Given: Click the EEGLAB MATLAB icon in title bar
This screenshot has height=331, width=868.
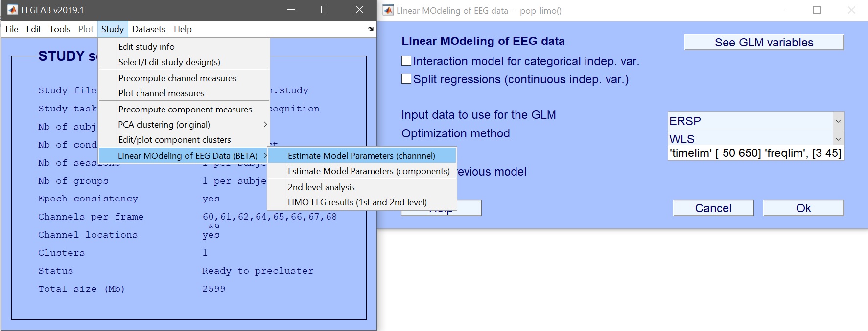Looking at the screenshot, I should click(x=12, y=10).
